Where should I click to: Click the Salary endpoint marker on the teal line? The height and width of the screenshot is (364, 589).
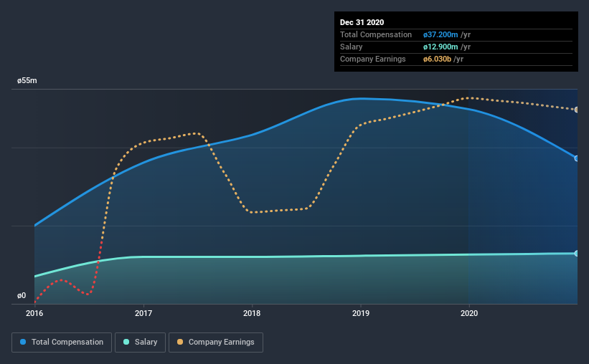pyautogui.click(x=577, y=254)
